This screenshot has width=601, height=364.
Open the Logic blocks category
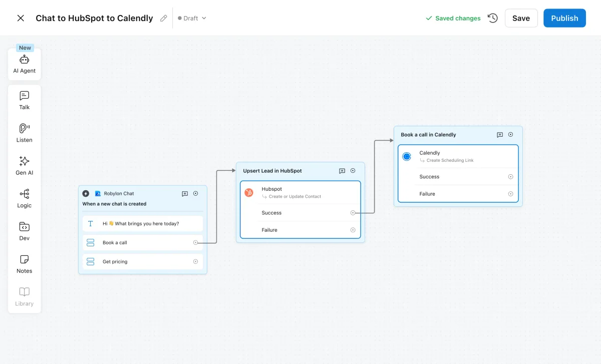pos(25,199)
